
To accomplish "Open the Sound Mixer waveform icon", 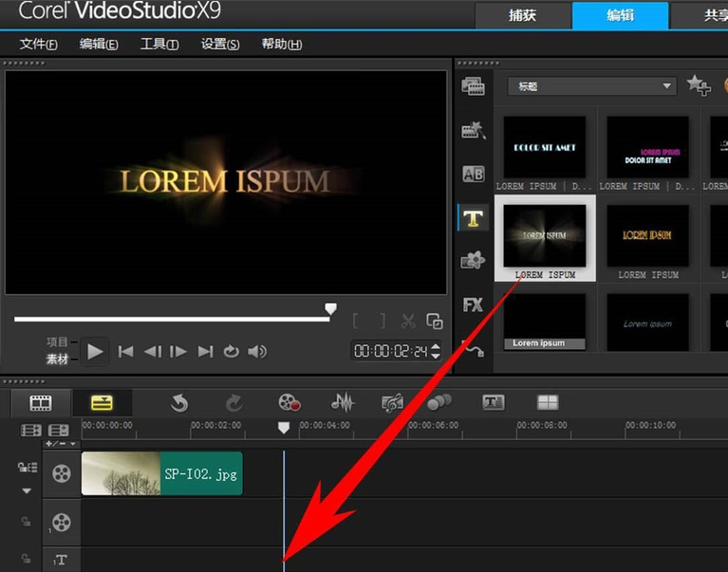I will [x=342, y=403].
